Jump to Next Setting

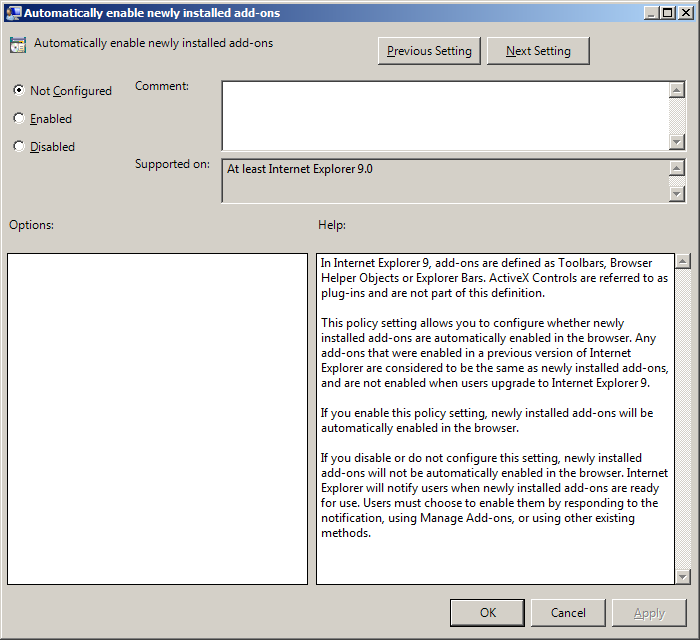click(538, 51)
